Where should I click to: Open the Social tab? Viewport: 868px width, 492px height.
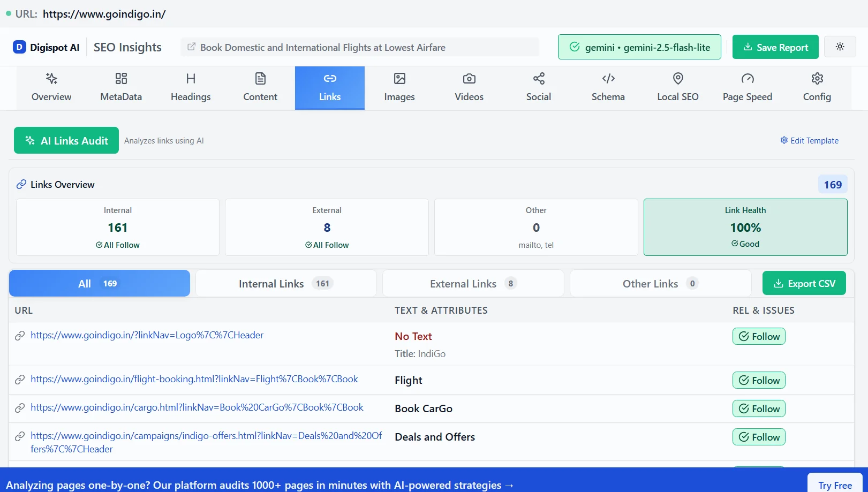pyautogui.click(x=539, y=88)
